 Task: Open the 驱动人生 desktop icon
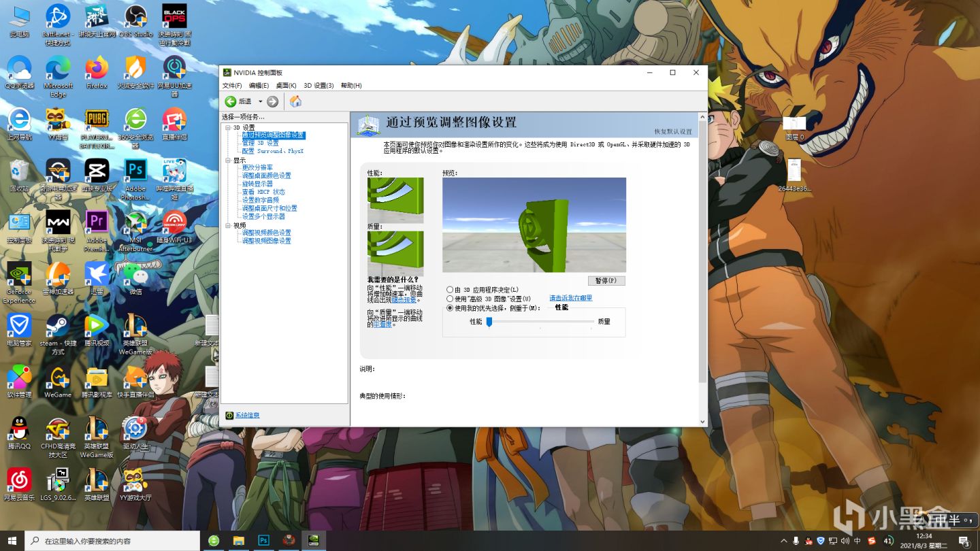click(135, 433)
